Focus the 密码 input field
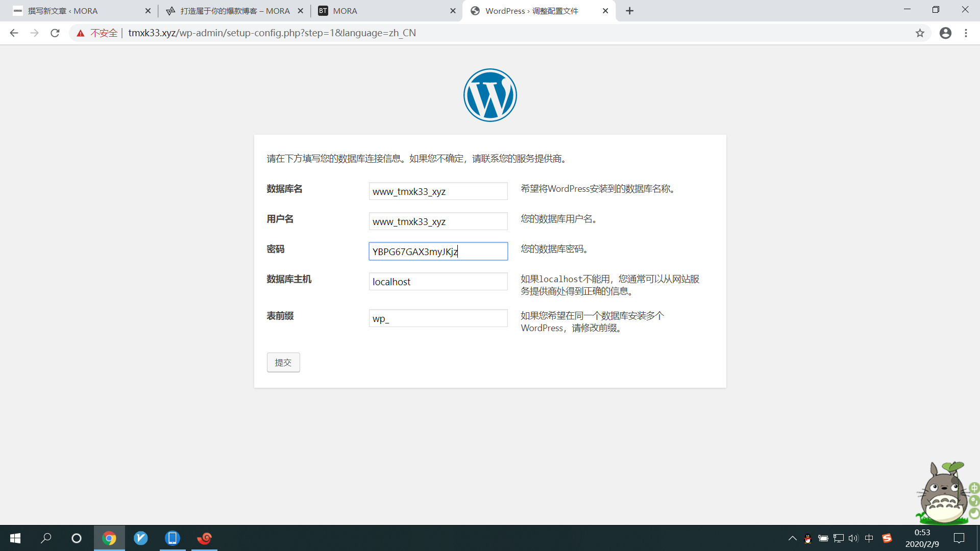980x551 pixels. click(438, 252)
